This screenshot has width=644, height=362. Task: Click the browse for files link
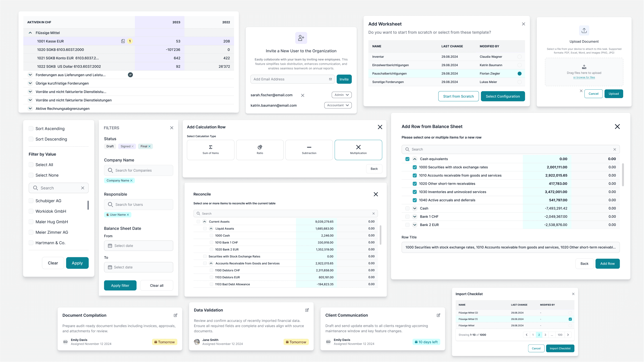(x=584, y=78)
